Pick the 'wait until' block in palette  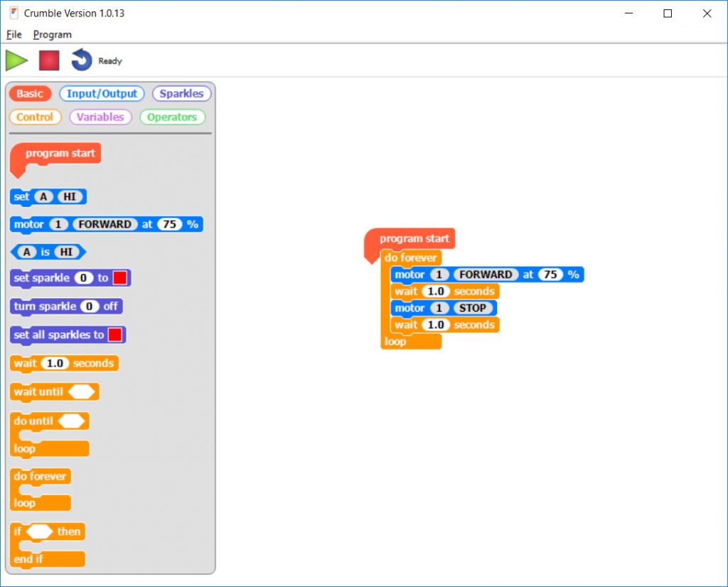38,392
